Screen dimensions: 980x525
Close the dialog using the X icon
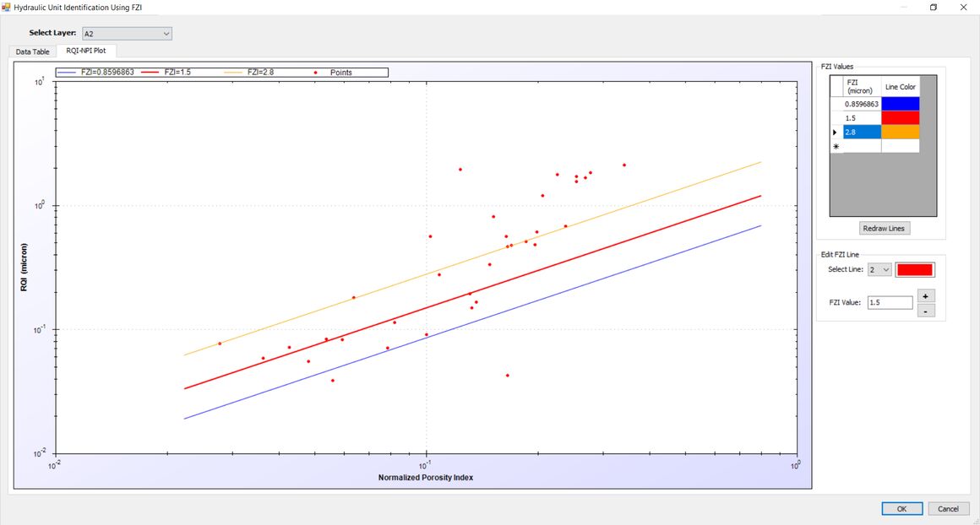[964, 7]
